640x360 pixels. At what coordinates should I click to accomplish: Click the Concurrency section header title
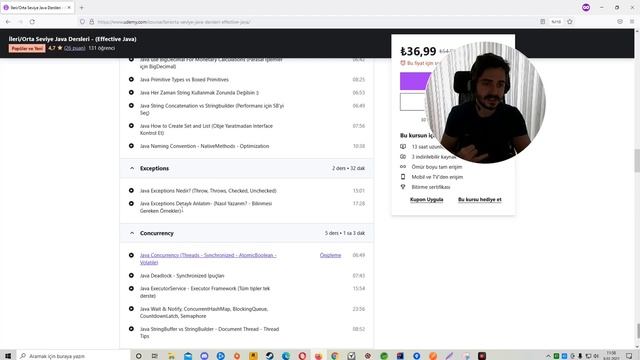[157, 233]
